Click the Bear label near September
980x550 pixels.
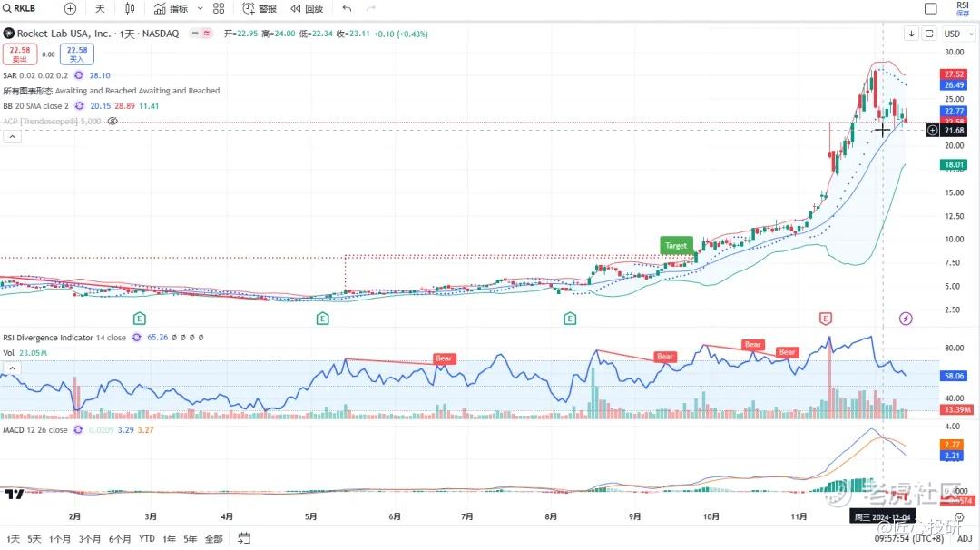[665, 357]
